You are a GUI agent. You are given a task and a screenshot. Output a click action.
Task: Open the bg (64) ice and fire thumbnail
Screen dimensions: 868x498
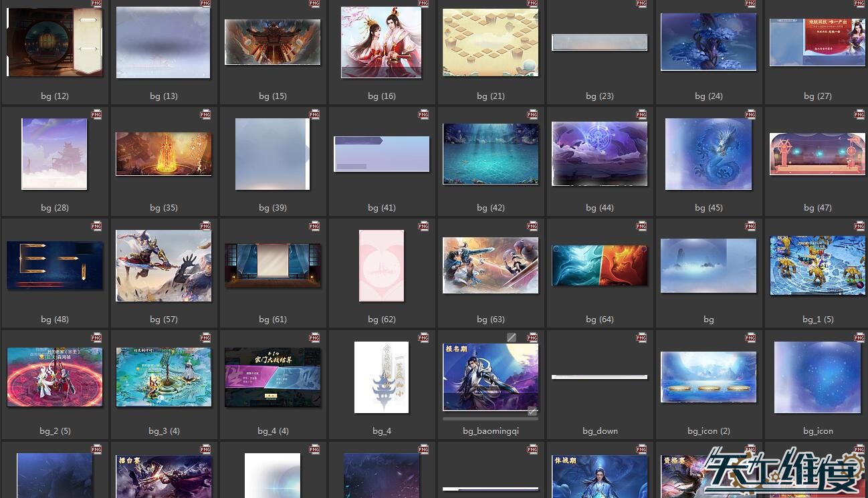599,265
